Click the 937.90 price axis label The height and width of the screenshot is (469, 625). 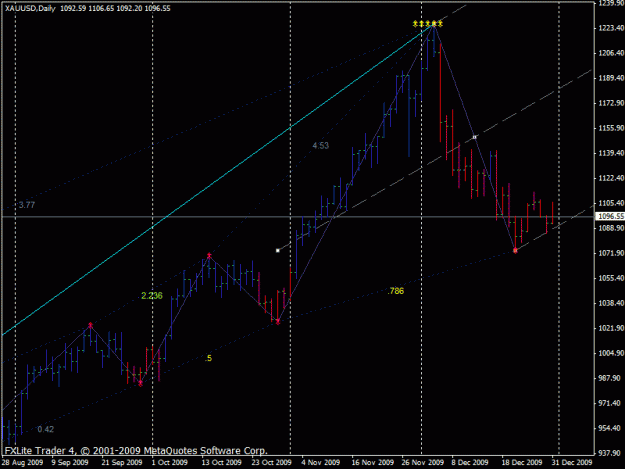611,453
